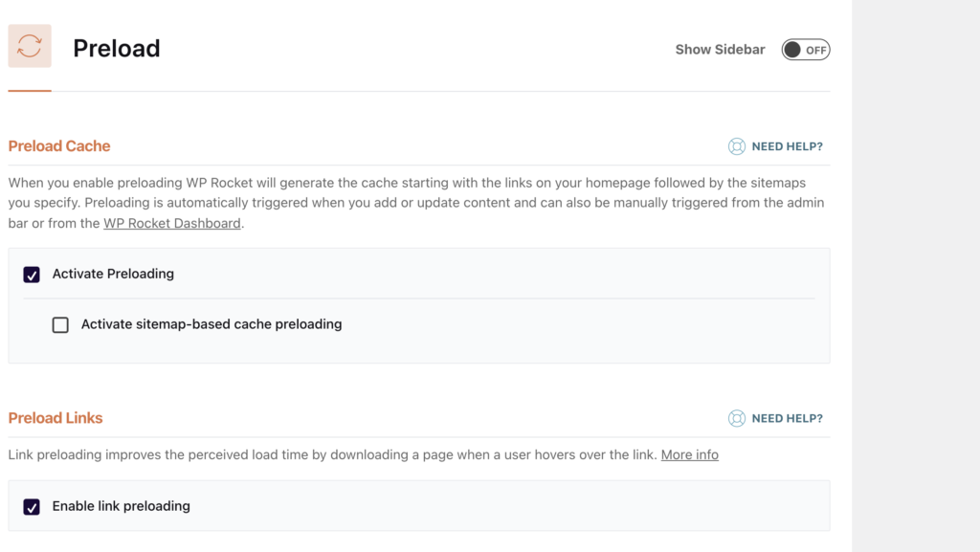Toggle the Show Sidebar switch
980x552 pixels.
(806, 50)
